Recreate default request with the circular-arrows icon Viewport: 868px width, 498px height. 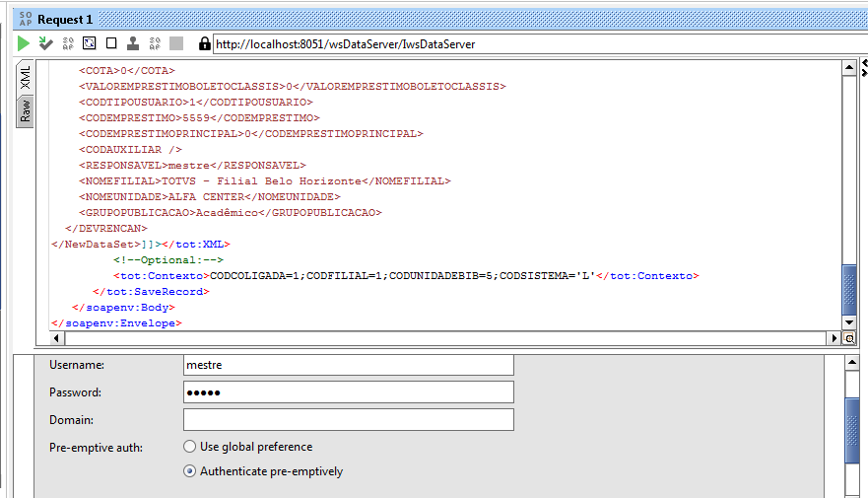pos(89,43)
